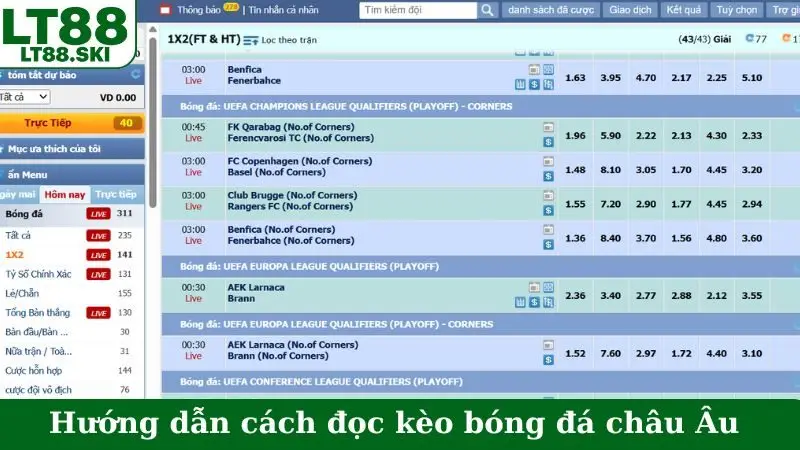Select Tất cả under Bóng đá
The width and height of the screenshot is (800, 450).
[x=18, y=235]
